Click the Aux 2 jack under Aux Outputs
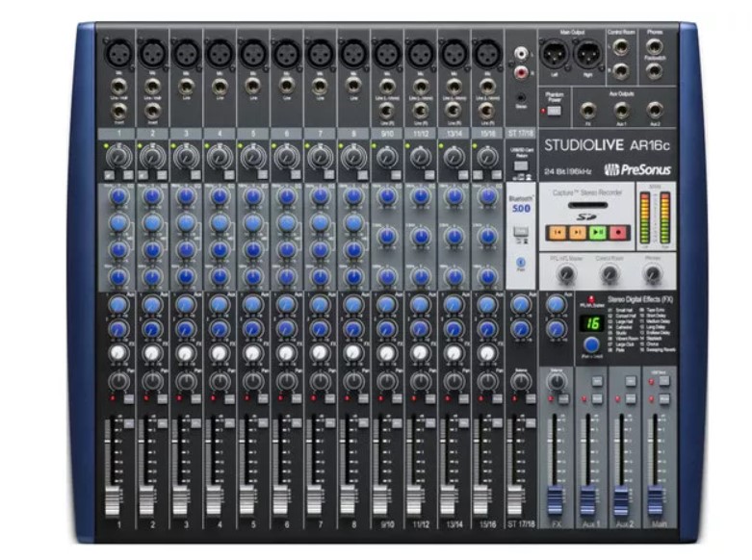752x560 pixels. tap(655, 111)
